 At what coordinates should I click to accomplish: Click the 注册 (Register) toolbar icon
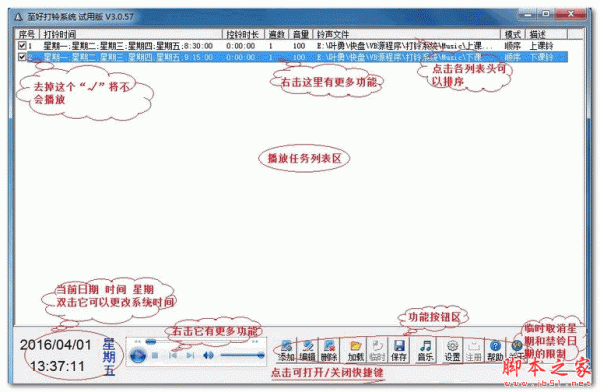click(473, 350)
